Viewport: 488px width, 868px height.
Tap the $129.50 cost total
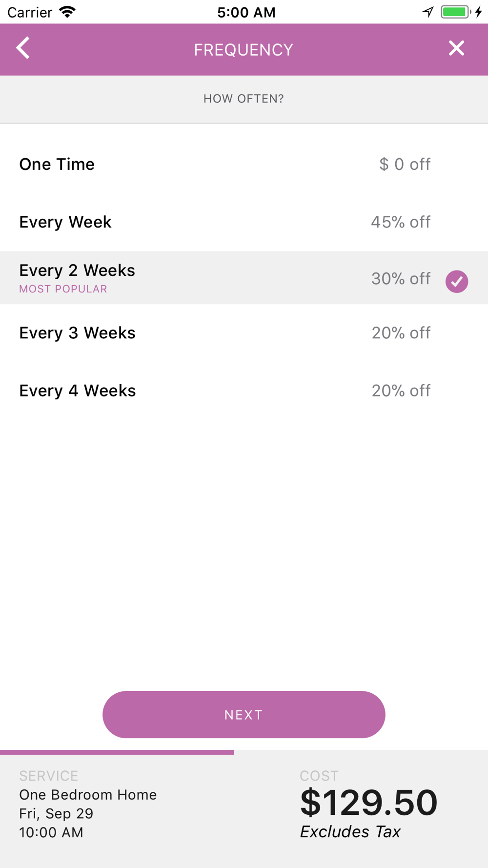click(368, 803)
